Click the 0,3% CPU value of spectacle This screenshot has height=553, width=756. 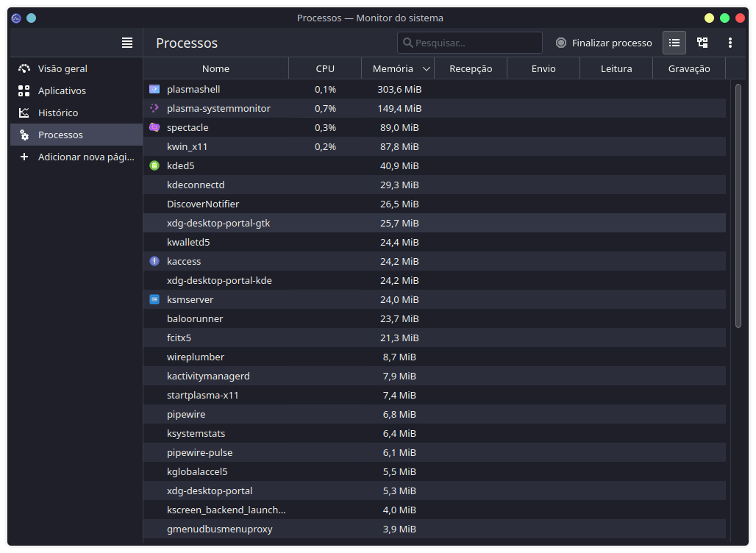click(x=326, y=127)
